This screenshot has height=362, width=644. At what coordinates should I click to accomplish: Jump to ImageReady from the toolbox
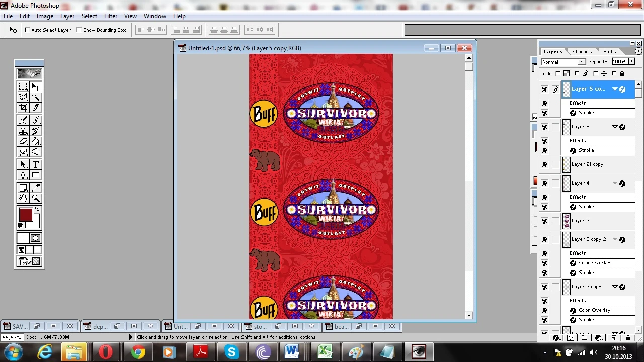(x=29, y=261)
